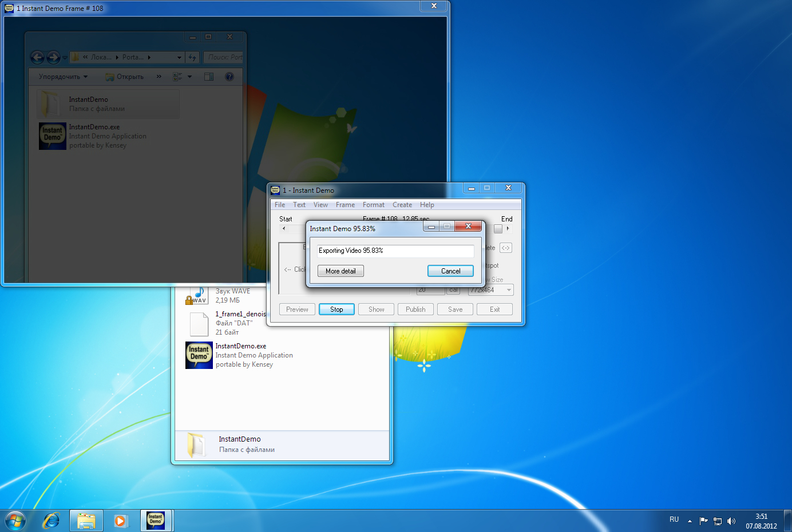Click the "21 байт" file size
This screenshot has height=532, width=792.
pyautogui.click(x=227, y=332)
